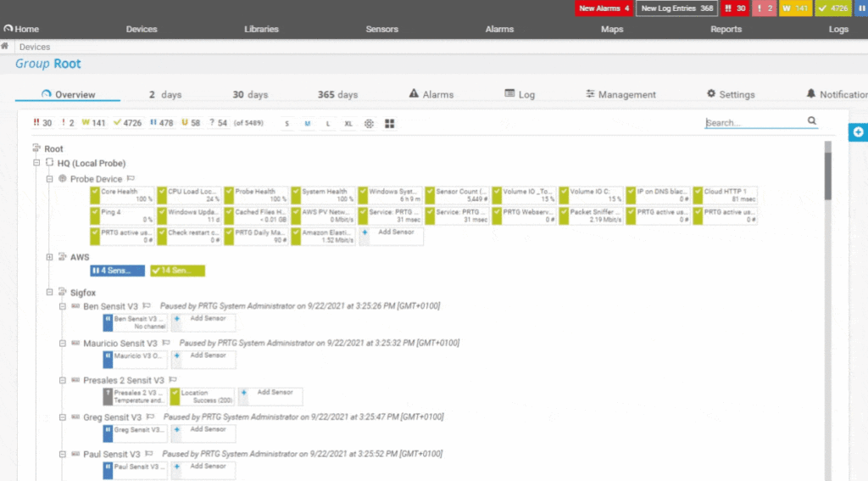
Task: Select the L tree size
Action: (x=328, y=124)
